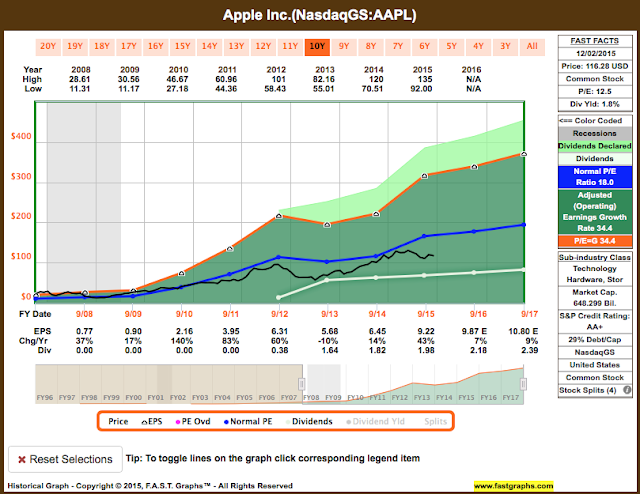Click the 9/13 EPS triangle marker
The width and height of the screenshot is (640, 494).
coord(327,225)
